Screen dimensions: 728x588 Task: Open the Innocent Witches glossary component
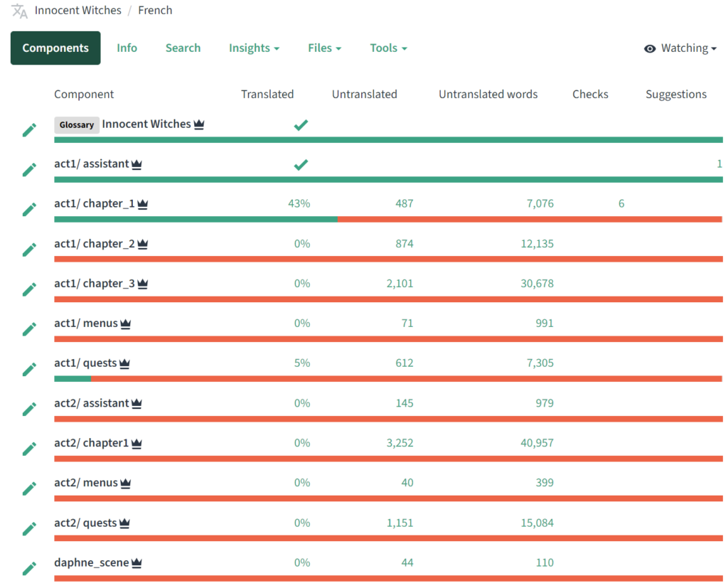tap(146, 124)
